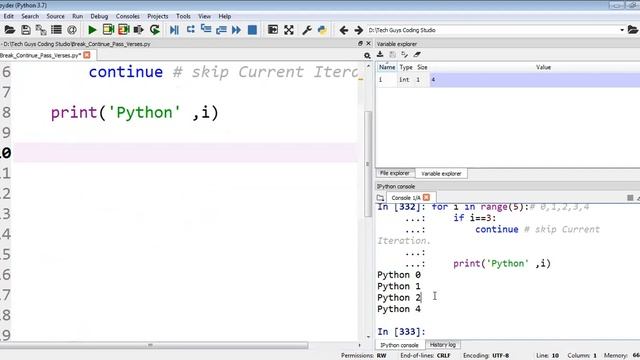
Task: Open a file with the toolbar folder icon
Action: coord(9,30)
